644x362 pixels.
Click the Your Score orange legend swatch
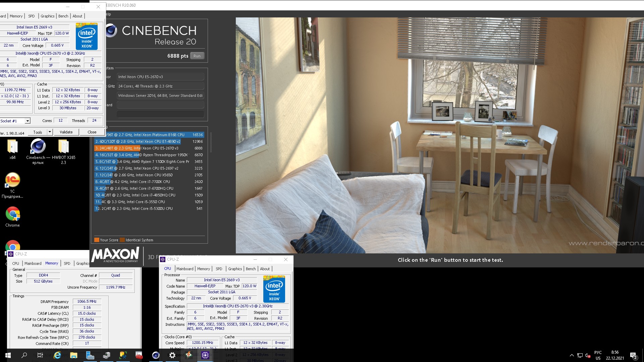[x=97, y=240]
